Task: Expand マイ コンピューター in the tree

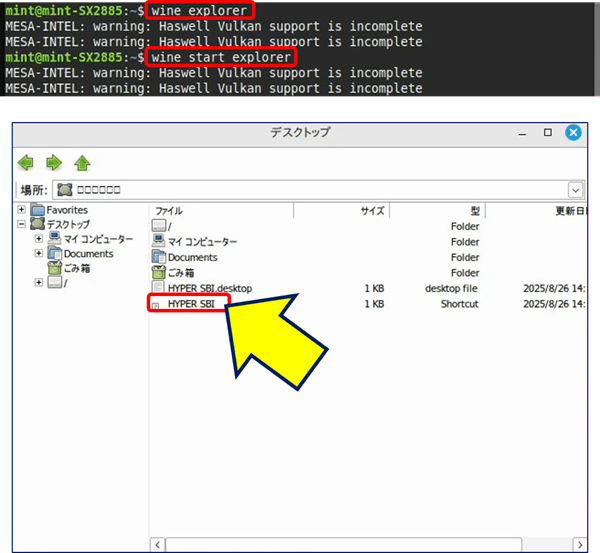Action: [x=39, y=238]
